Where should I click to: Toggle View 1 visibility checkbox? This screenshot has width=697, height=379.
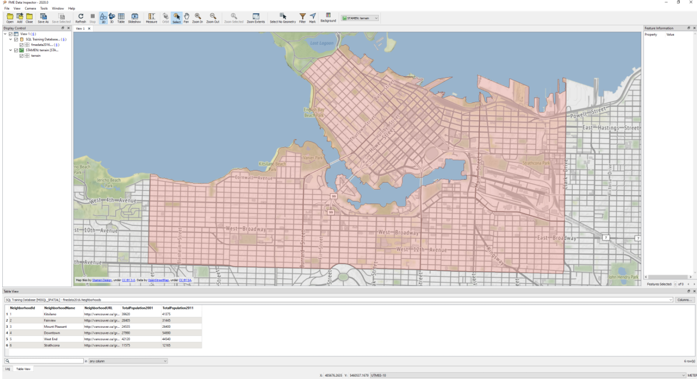[11, 34]
